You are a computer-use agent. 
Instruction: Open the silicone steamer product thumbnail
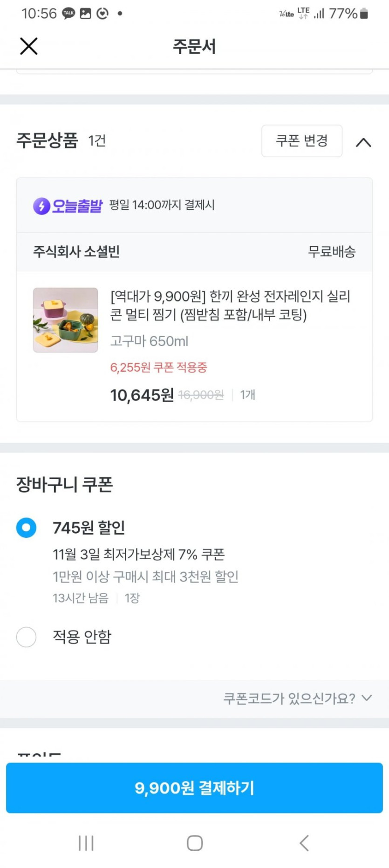coord(66,320)
